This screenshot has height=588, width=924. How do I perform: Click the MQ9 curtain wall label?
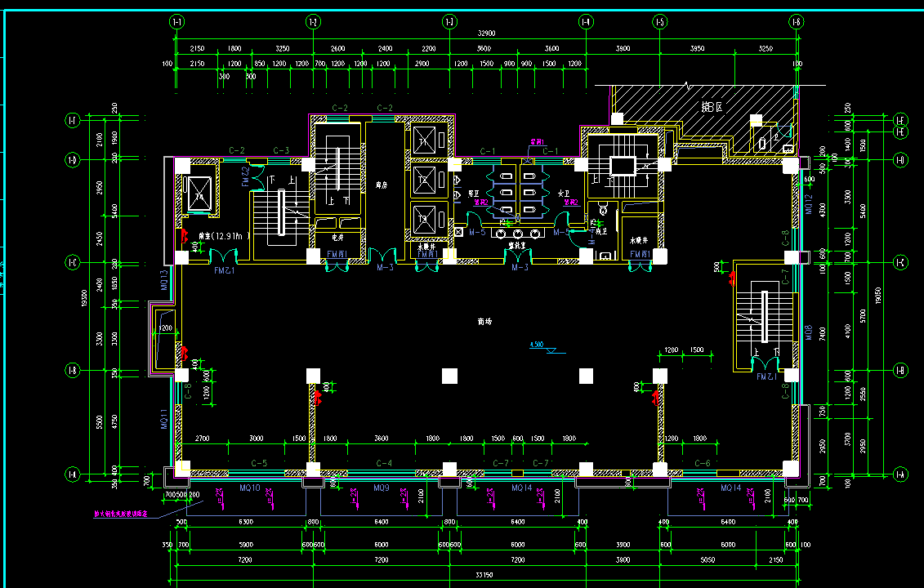381,488
